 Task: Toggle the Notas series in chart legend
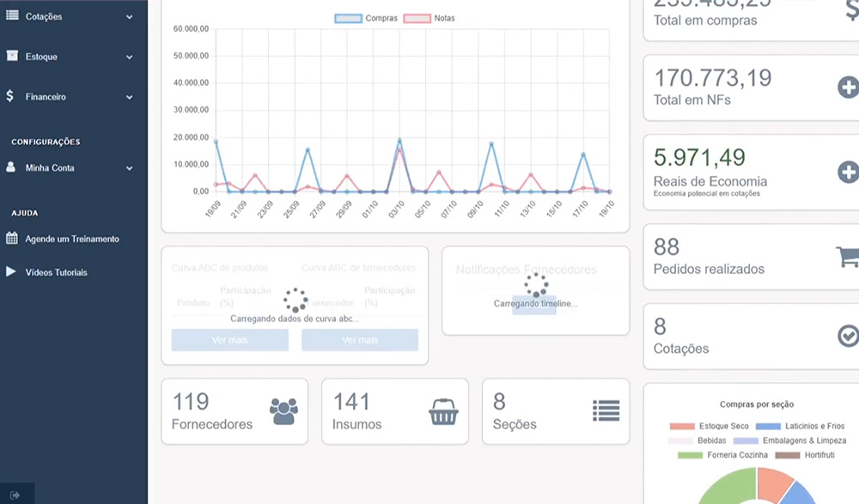(x=430, y=18)
